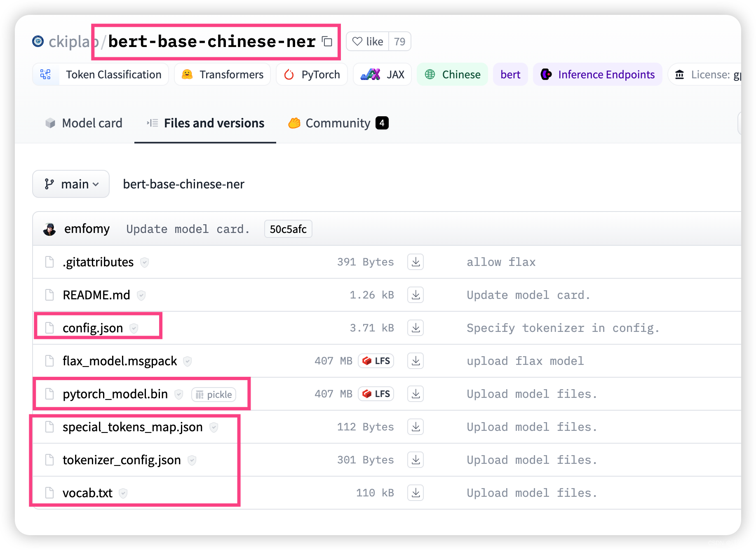This screenshot has height=550, width=756.
Task: Copy model name with the copy icon
Action: coord(327,41)
